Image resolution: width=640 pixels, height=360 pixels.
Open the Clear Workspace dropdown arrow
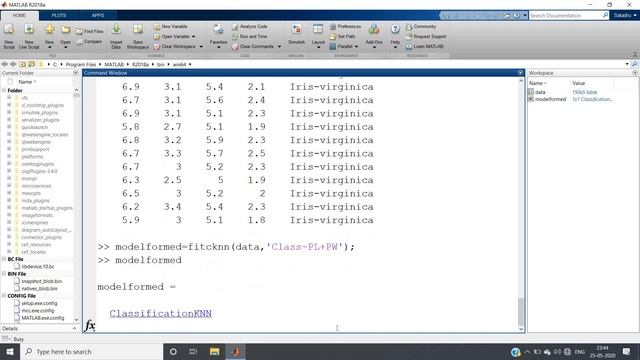[201, 47]
